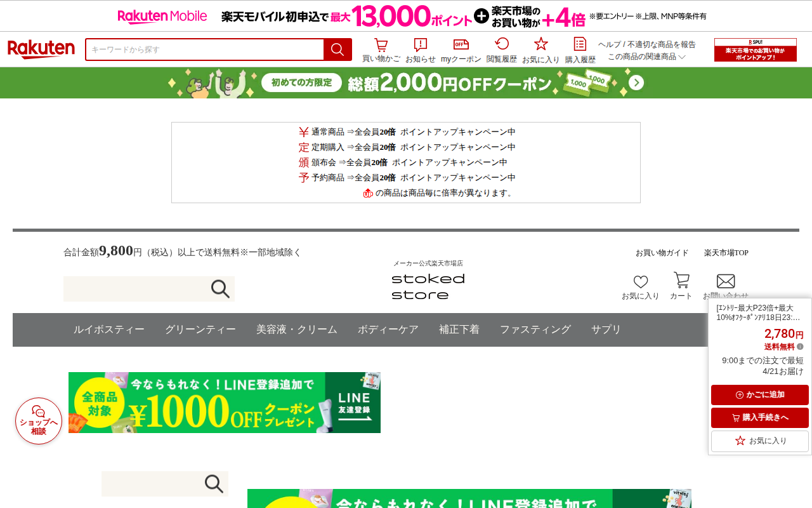Open the ショップへ相談 chat bubble

pos(39,421)
